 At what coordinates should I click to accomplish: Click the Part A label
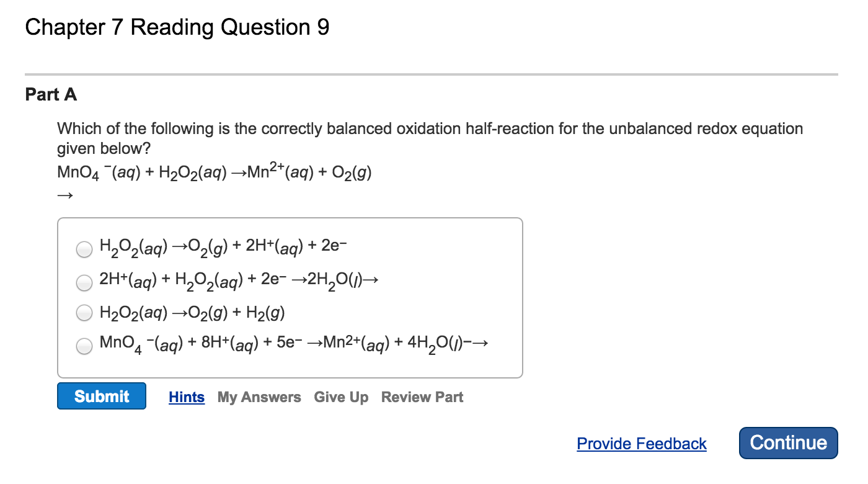(51, 95)
